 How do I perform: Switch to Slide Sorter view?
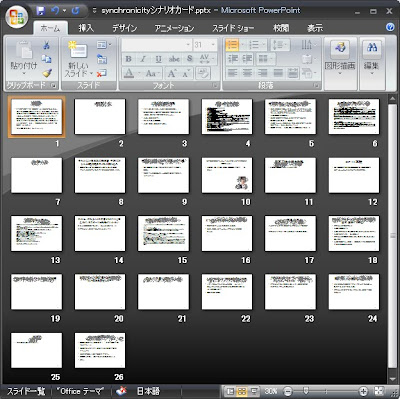pyautogui.click(x=242, y=391)
